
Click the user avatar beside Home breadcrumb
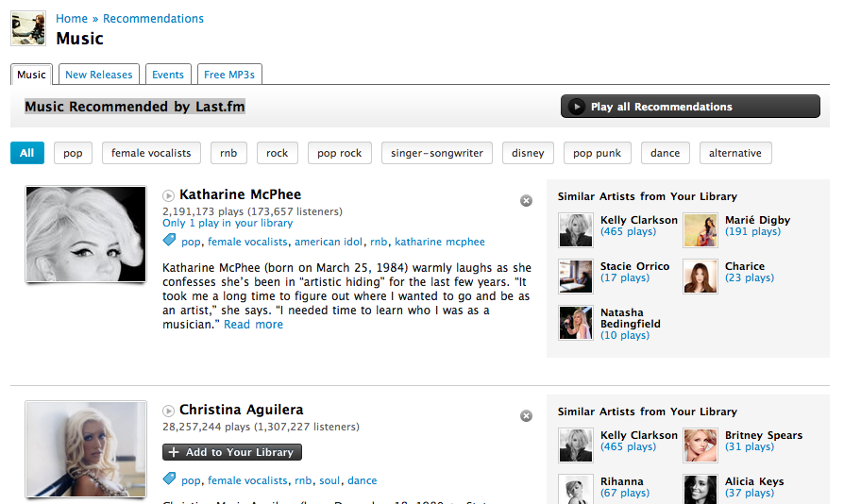coord(28,28)
